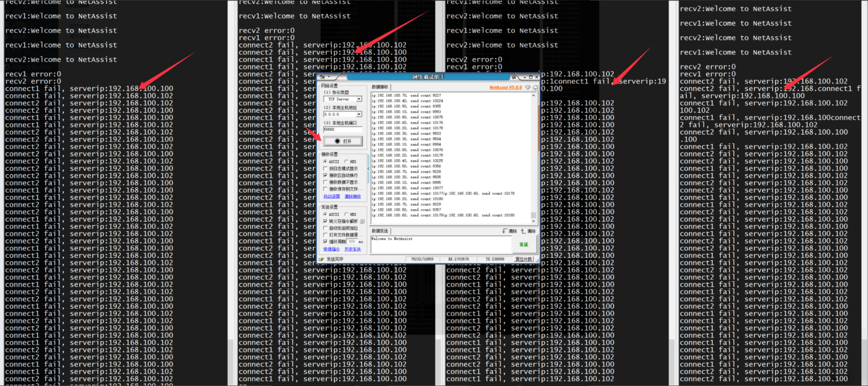Enable 打开文件数据源 checkbox
Screen dimensions: 868x386
[325, 235]
